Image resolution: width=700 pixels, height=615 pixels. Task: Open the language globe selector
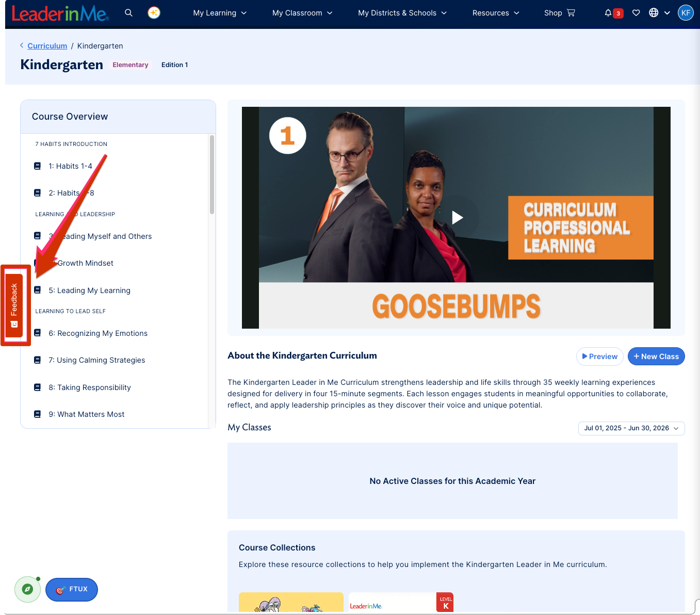[x=654, y=13]
